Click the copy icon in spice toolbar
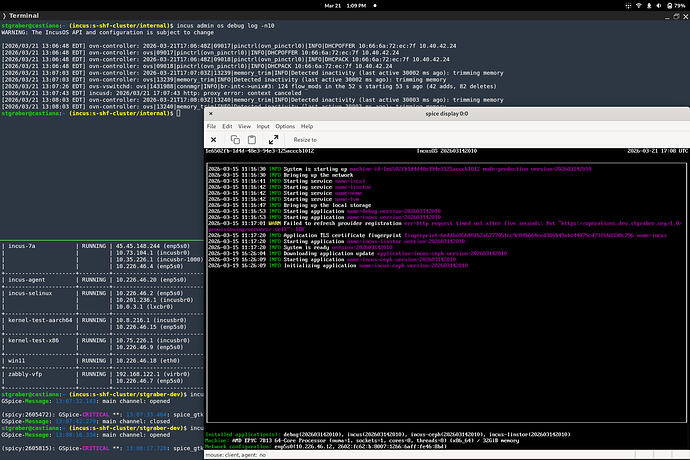The width and height of the screenshot is (690, 460). click(x=235, y=139)
